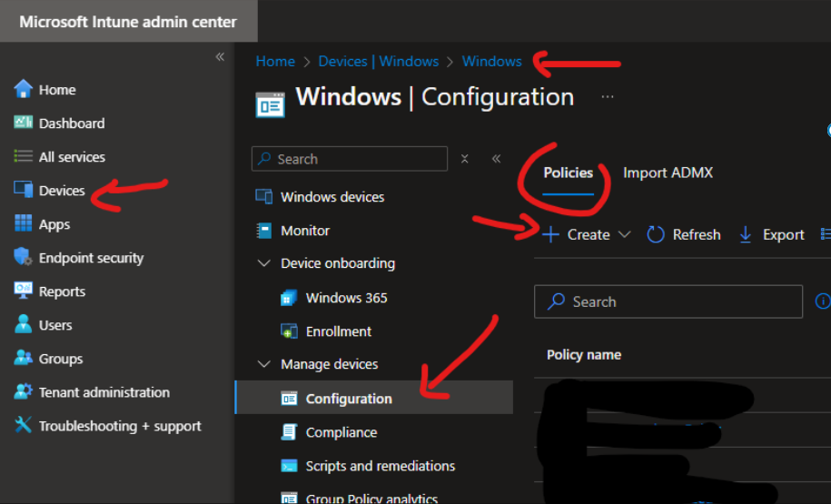
Task: Open the Apps grid icon
Action: (23, 223)
